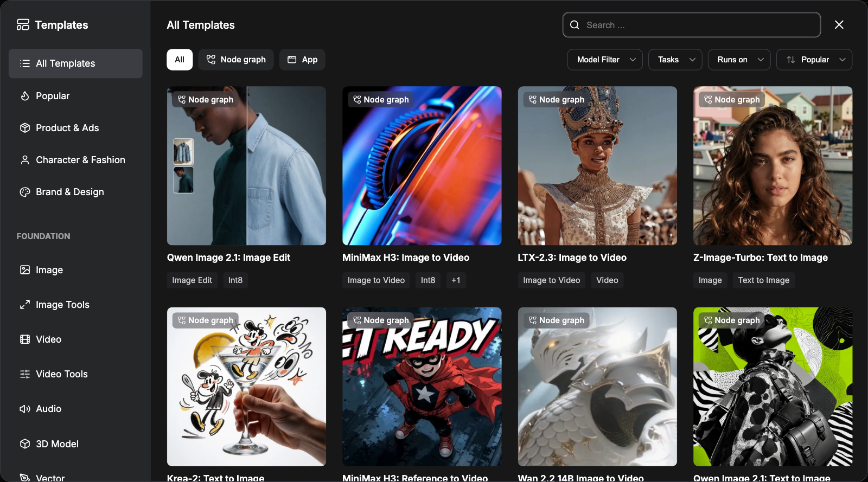868x482 pixels.
Task: Click the Int8 tag under Qwen Image 2.1
Action: tap(235, 280)
